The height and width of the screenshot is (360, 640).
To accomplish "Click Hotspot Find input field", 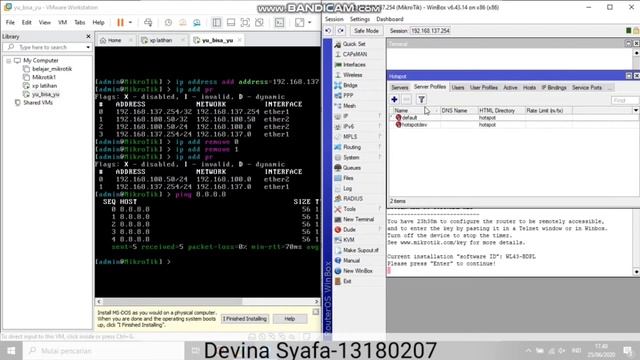I will [624, 100].
